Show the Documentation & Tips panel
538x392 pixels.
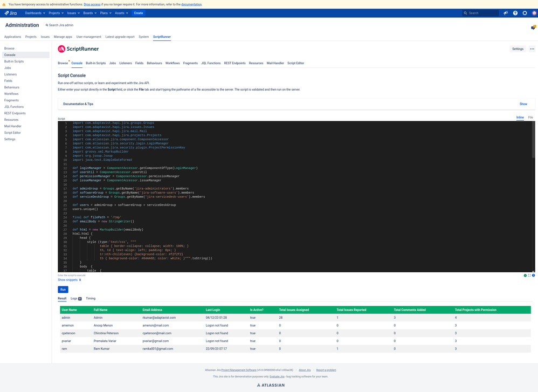pos(523,104)
